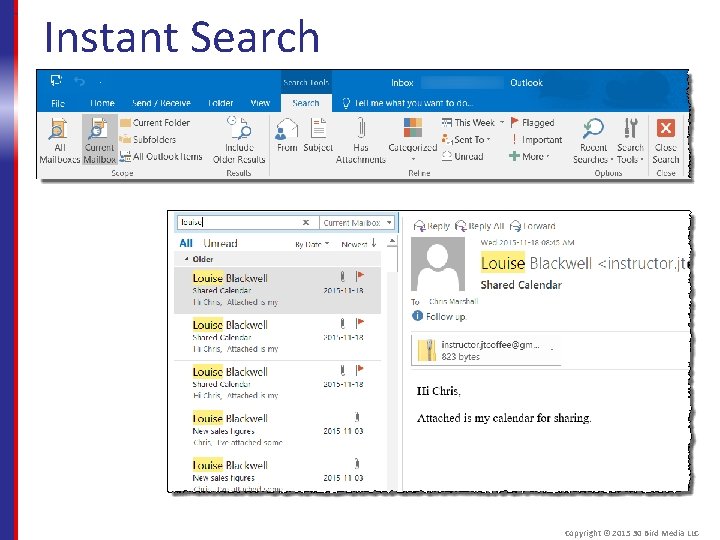Click Tell me what you want to do box
Screen dimensions: 720x540
pyautogui.click(x=408, y=103)
